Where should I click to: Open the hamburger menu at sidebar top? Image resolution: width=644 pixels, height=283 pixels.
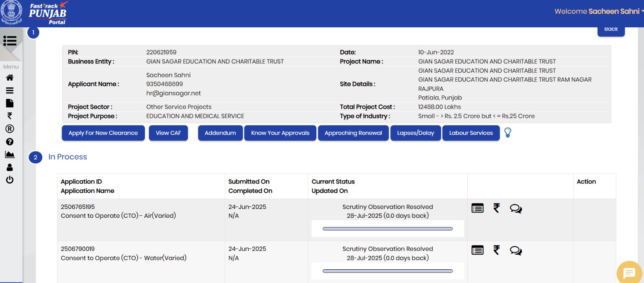tap(10, 41)
